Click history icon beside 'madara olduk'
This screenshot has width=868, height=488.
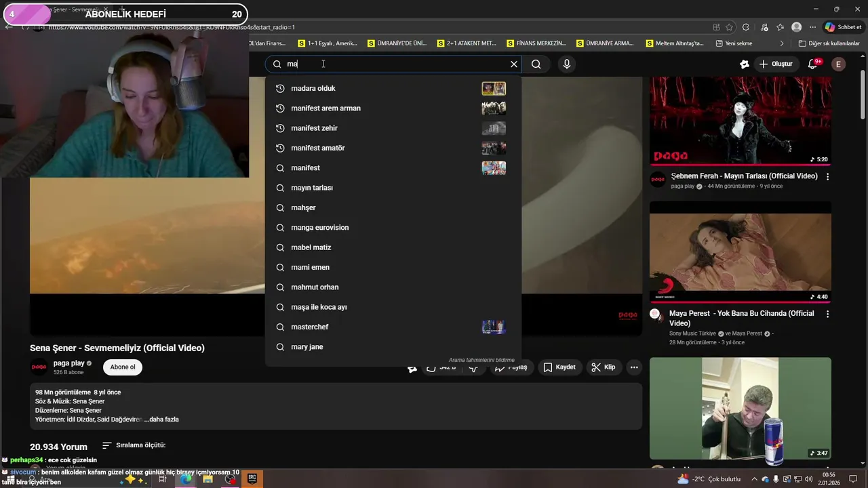tap(279, 89)
